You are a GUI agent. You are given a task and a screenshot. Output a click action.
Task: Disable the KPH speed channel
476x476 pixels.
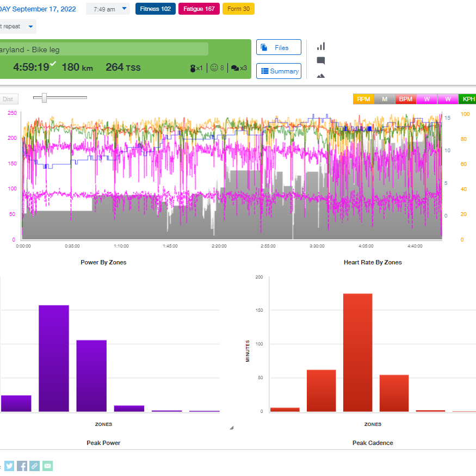click(467, 99)
